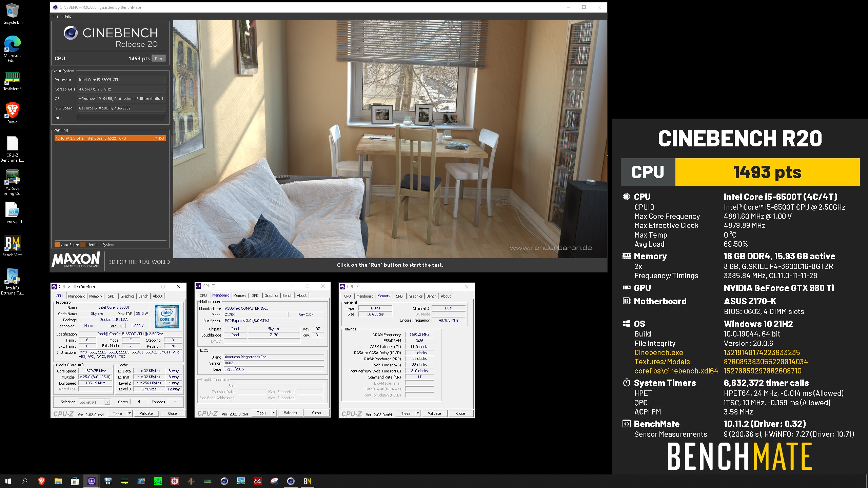Open the Recycle Bin desktop icon
The height and width of the screenshot is (488, 868).
click(12, 14)
